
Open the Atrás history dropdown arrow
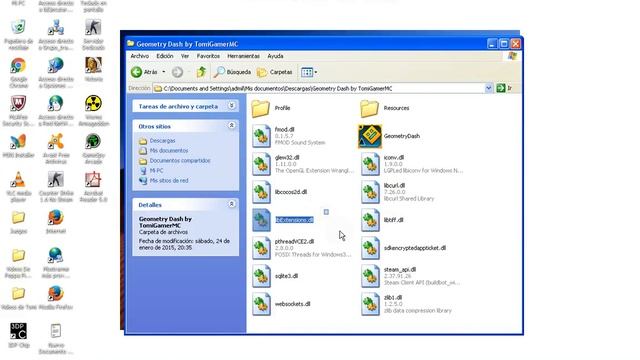coord(164,72)
